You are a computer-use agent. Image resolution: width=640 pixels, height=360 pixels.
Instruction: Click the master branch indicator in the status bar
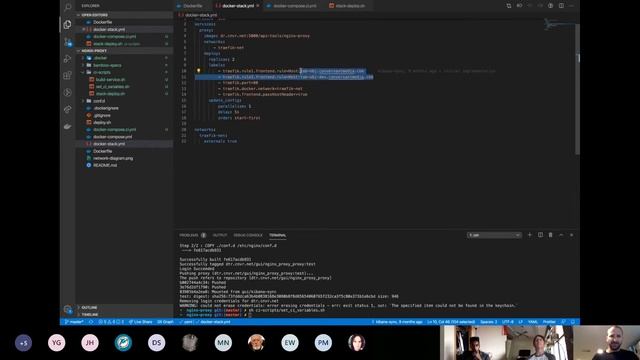click(x=74, y=322)
